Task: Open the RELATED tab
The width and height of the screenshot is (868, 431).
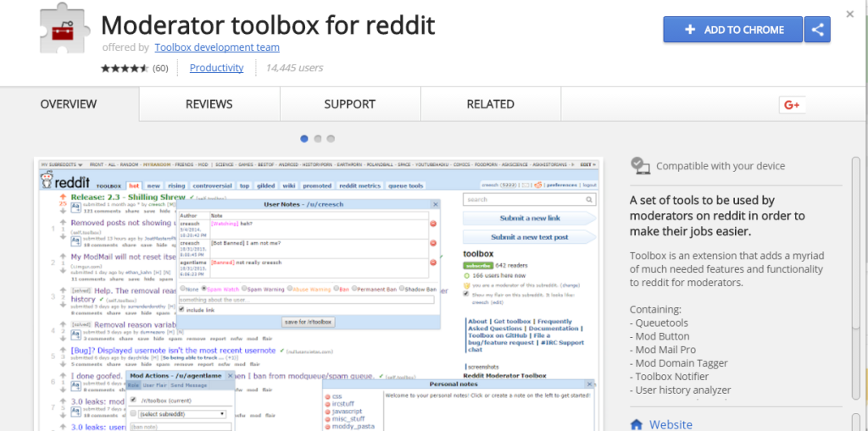Action: 491,104
